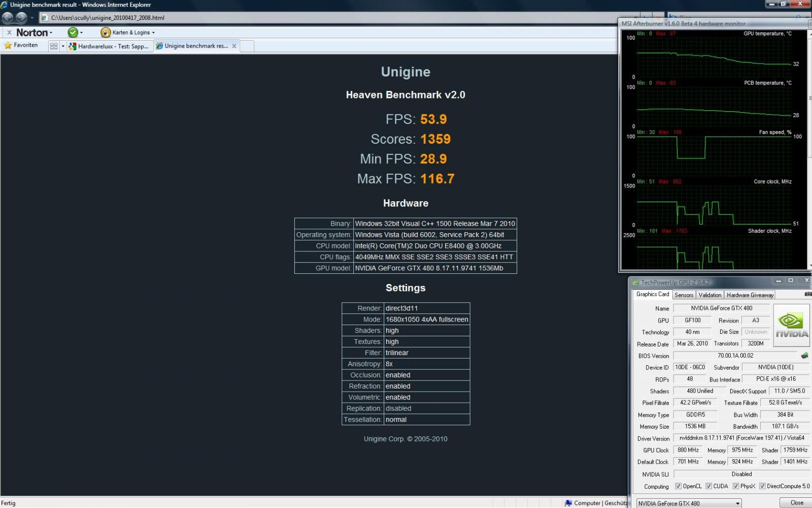This screenshot has height=508, width=812.
Task: Click the BIOS Version field 70.00.1A.00.02
Action: click(735, 356)
